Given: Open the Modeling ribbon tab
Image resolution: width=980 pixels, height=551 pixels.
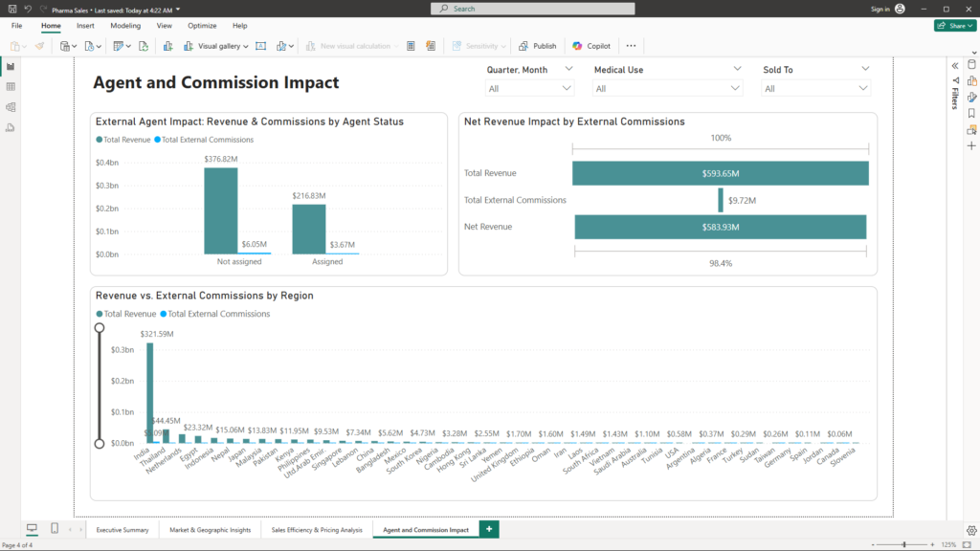Looking at the screenshot, I should (x=124, y=26).
